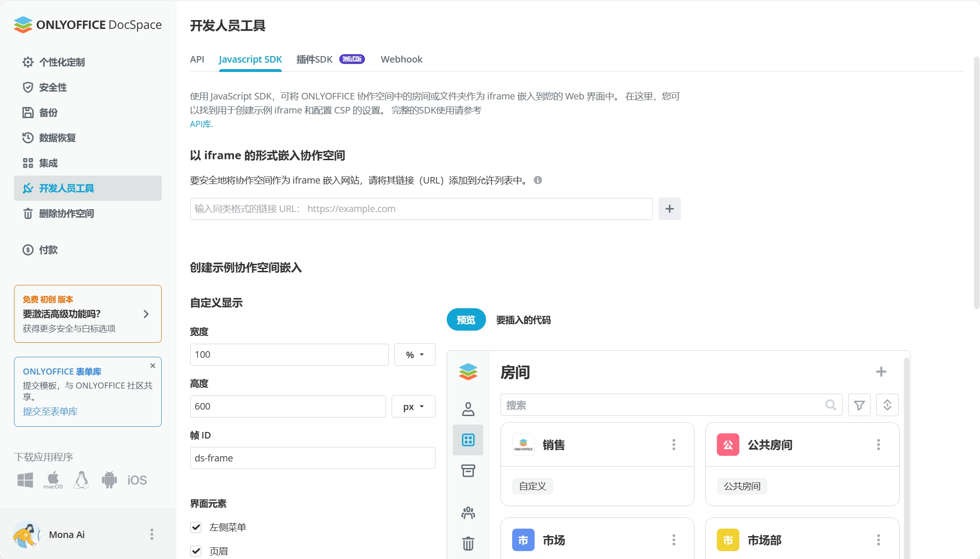
Task: Open the sort icon in the rooms preview
Action: [x=887, y=404]
